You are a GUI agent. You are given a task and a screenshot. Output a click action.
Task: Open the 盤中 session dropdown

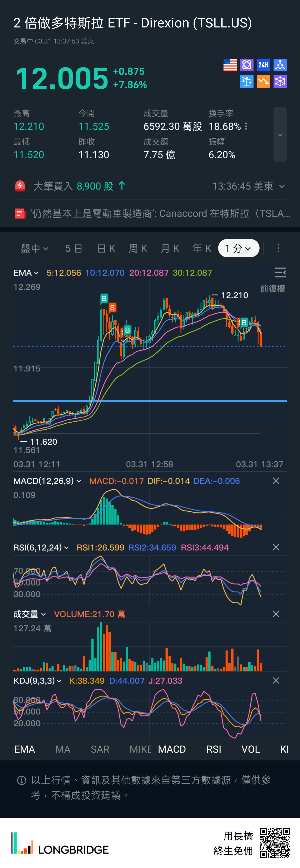click(x=34, y=248)
